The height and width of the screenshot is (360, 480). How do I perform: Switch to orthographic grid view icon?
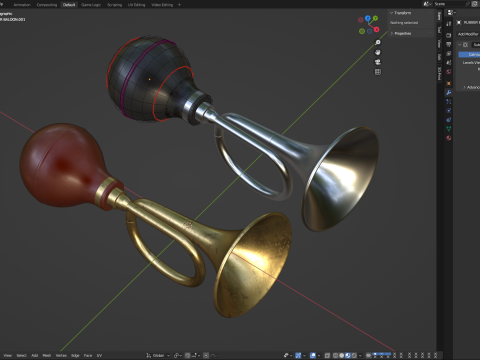(x=378, y=72)
